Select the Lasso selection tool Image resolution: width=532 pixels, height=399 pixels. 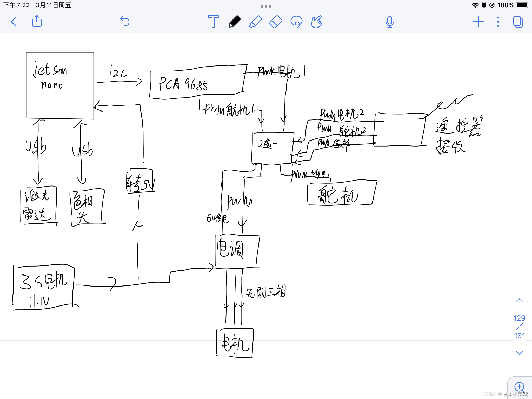(296, 22)
